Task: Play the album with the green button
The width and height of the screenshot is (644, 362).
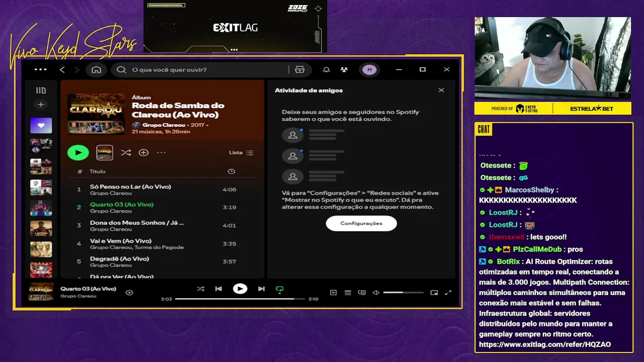Action: (x=78, y=152)
